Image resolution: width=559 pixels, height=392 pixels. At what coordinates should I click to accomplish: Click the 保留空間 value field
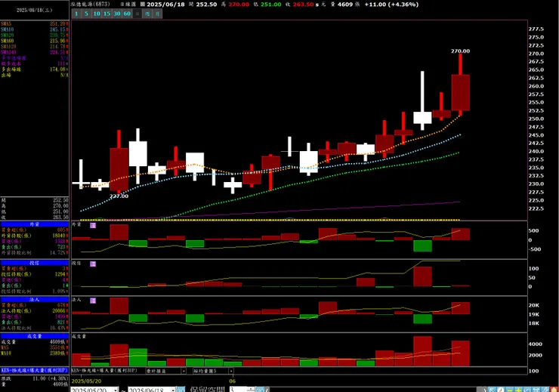coord(238,390)
